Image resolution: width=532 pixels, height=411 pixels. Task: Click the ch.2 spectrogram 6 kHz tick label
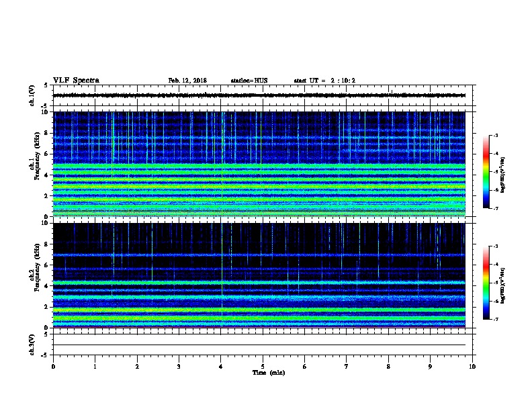pos(46,265)
